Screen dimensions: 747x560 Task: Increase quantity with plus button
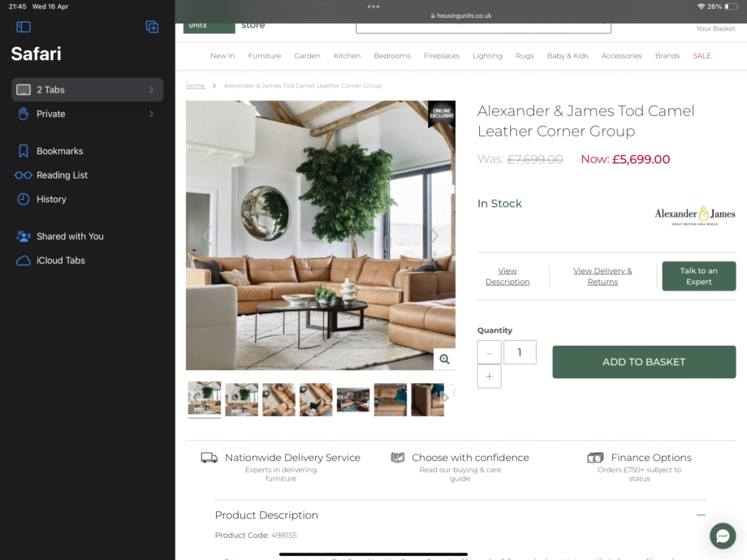490,377
